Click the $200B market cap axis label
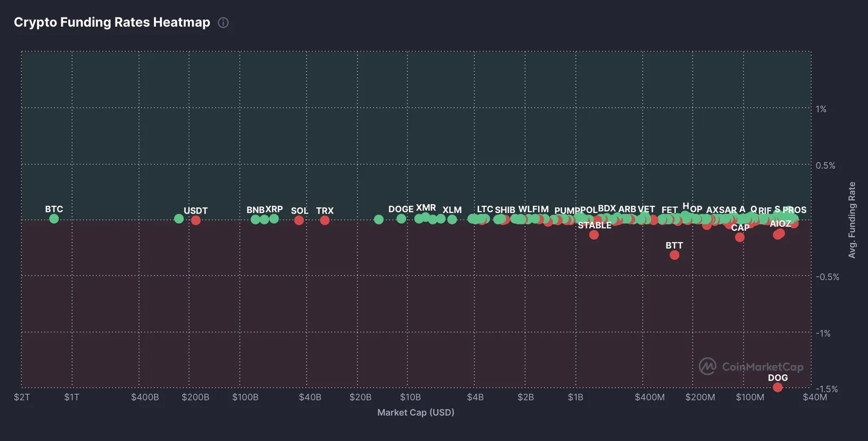Screen dimensions: 868x441 (195, 398)
